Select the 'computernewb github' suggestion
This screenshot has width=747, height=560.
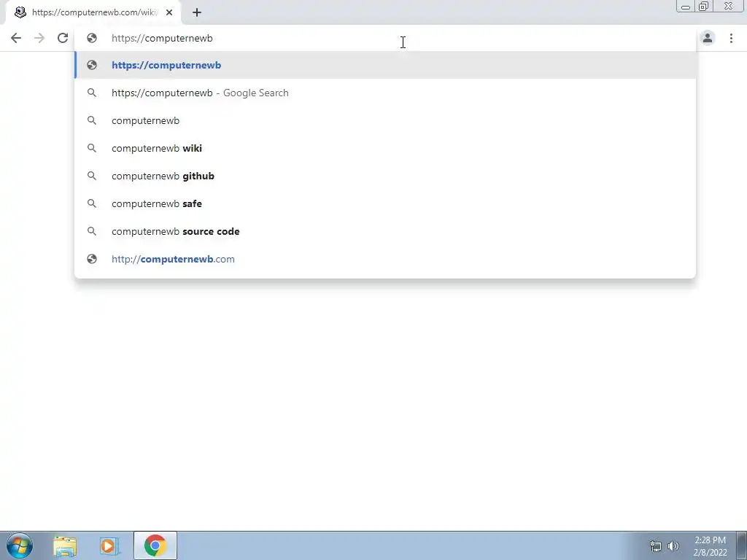point(385,176)
